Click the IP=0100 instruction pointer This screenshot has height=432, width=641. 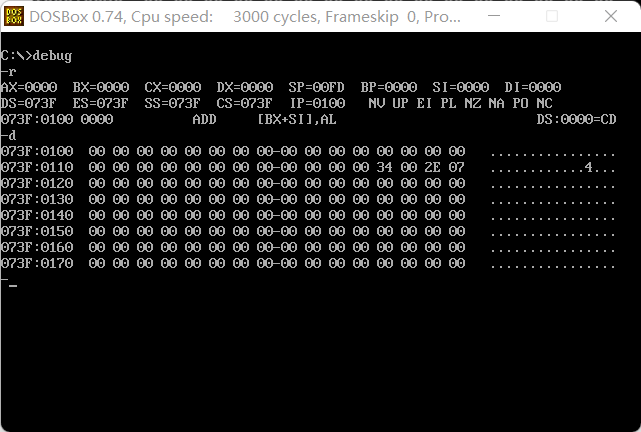click(318, 103)
